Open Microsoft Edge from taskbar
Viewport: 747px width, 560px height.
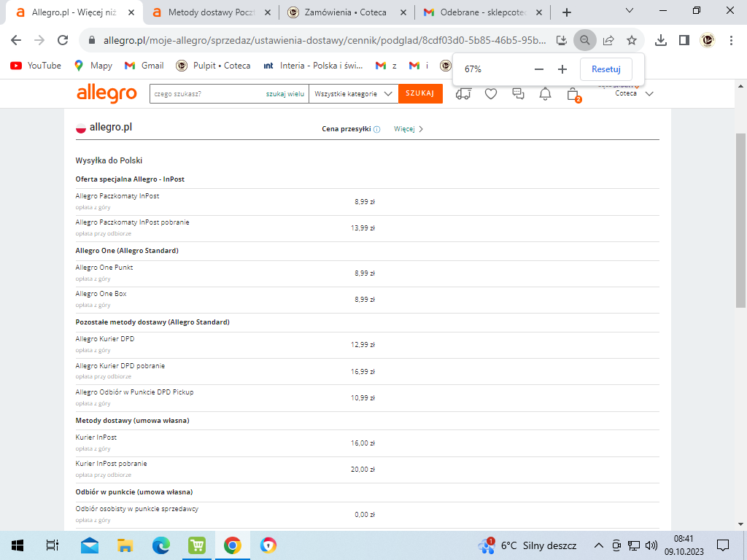pos(160,545)
